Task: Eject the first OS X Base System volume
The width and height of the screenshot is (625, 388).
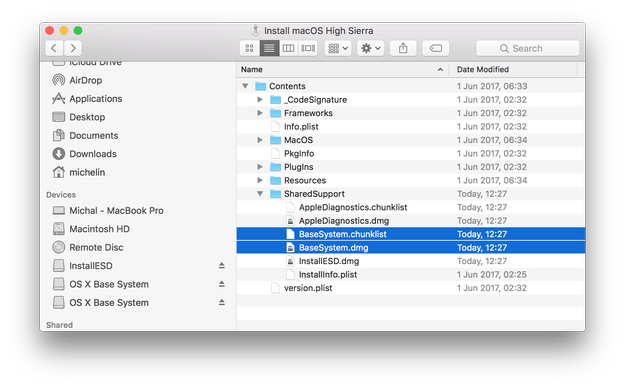Action: tap(222, 284)
